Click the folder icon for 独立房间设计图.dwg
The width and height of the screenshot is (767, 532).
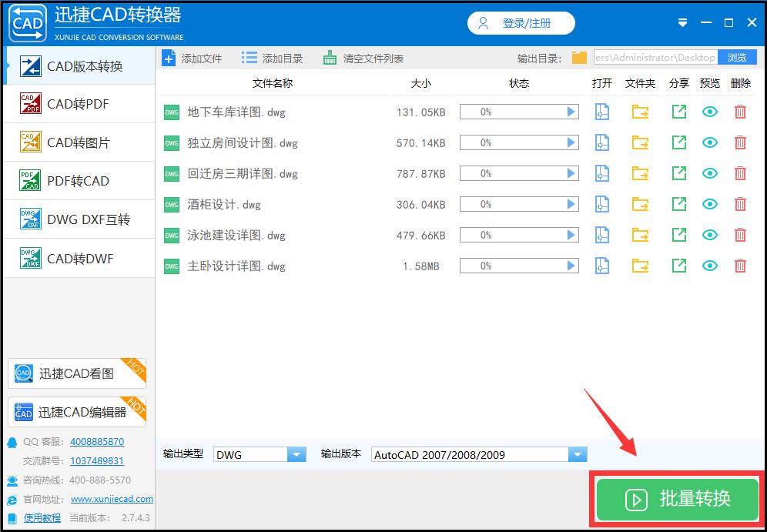coord(640,142)
